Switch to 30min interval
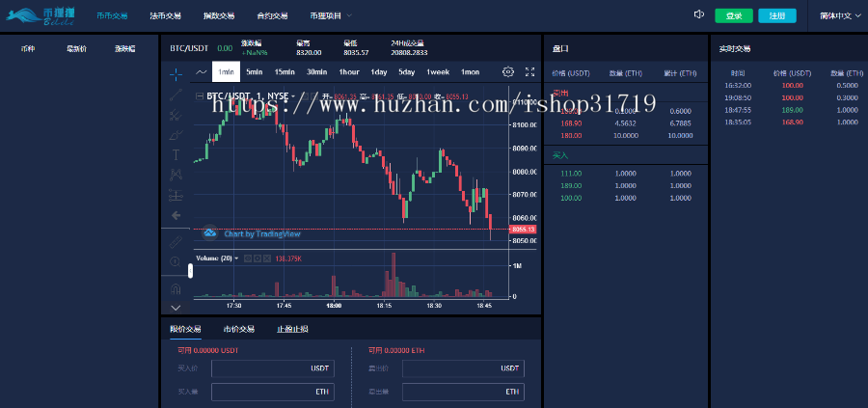Image resolution: width=868 pixels, height=408 pixels. click(317, 72)
